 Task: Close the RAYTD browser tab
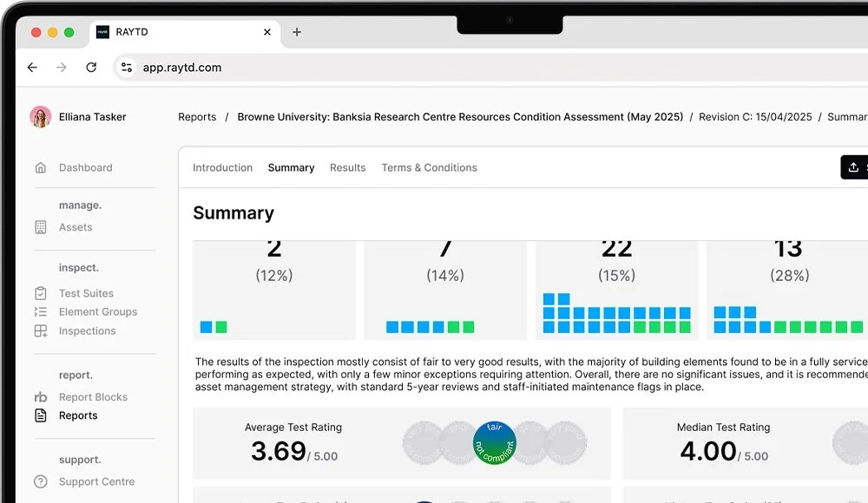[x=267, y=32]
